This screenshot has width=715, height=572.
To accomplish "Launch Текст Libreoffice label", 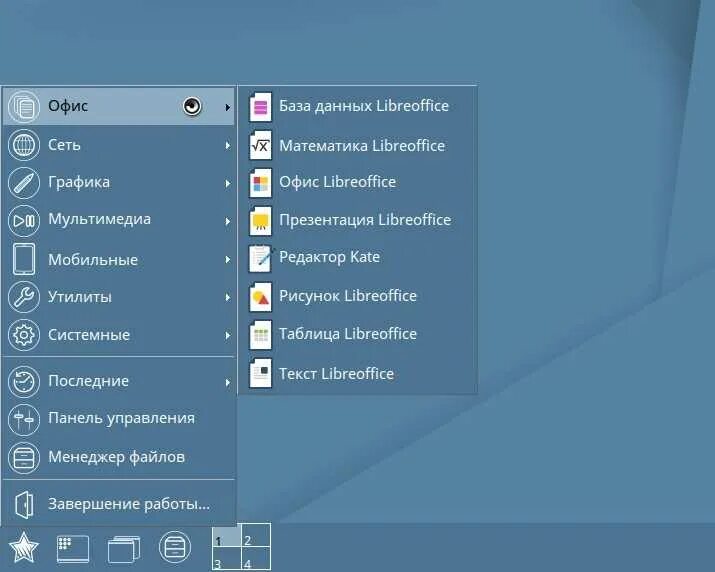I will [337, 374].
